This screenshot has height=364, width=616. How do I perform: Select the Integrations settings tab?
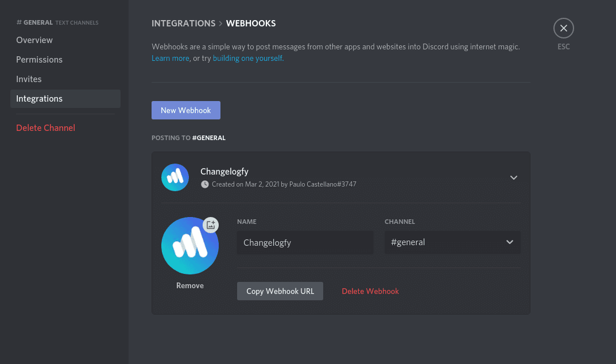[65, 99]
